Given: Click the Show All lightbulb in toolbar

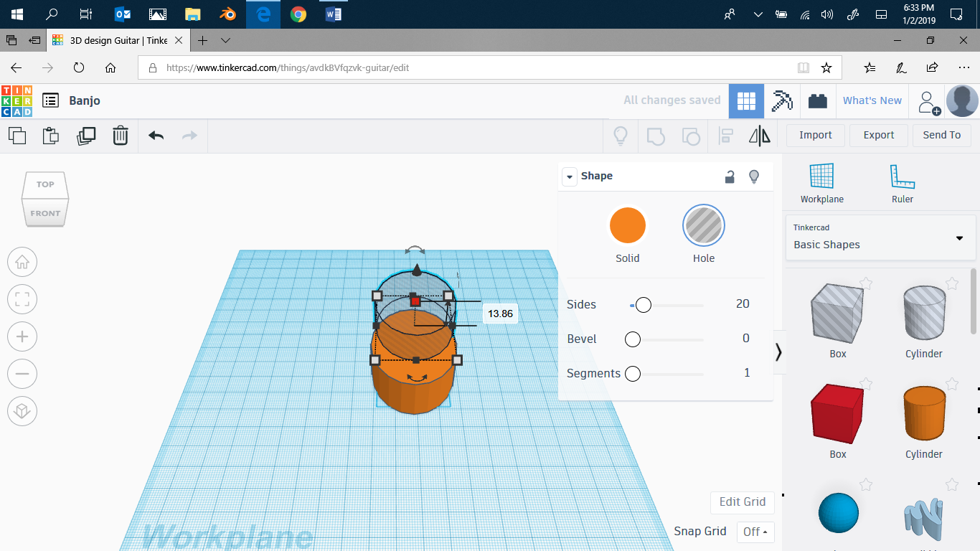Looking at the screenshot, I should [621, 136].
